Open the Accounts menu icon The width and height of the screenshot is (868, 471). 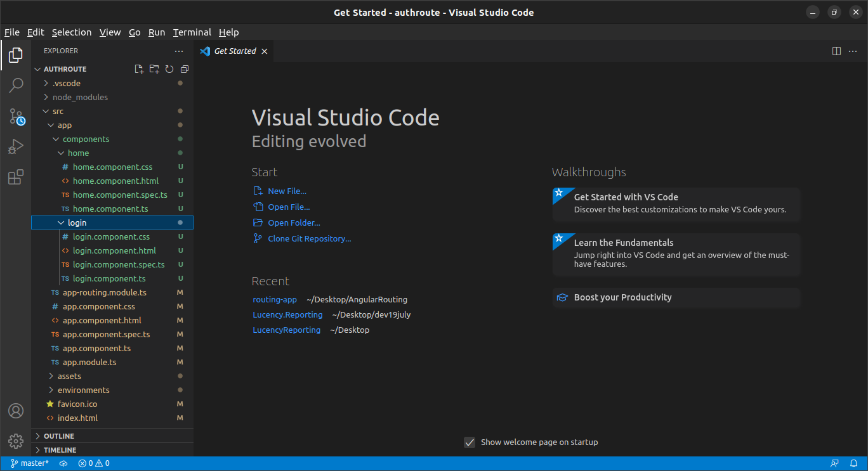tap(16, 411)
